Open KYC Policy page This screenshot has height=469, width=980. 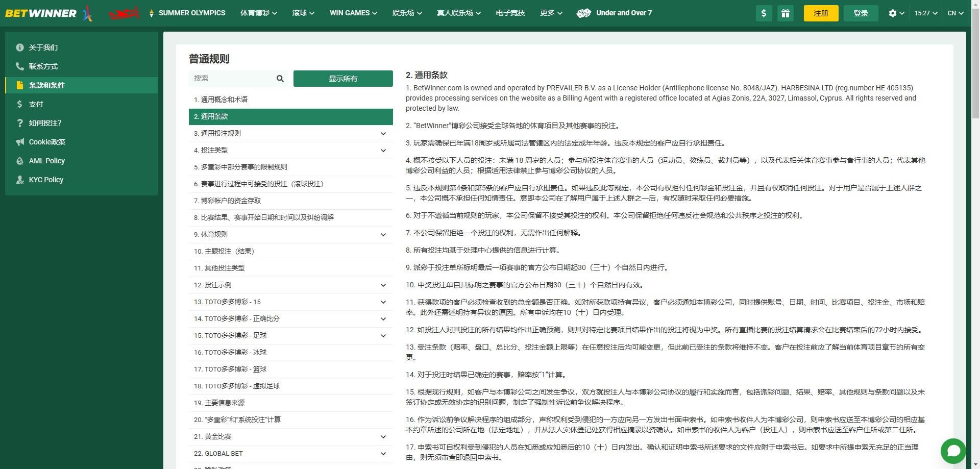pos(82,180)
